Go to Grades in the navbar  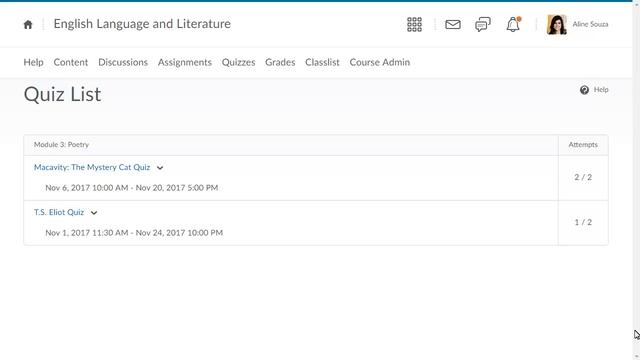coord(280,62)
